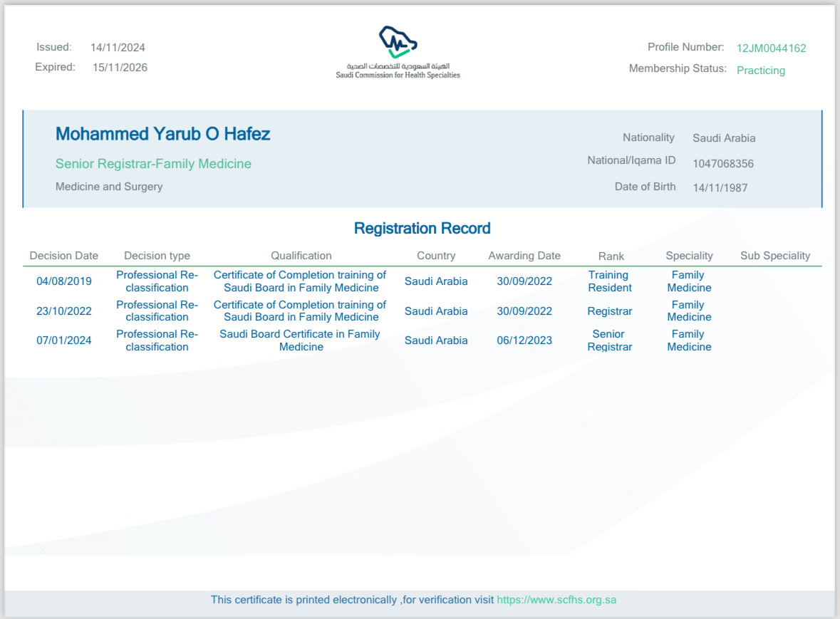Click the Practicing membership status value
Viewport: 840px width, 619px height.
point(760,71)
